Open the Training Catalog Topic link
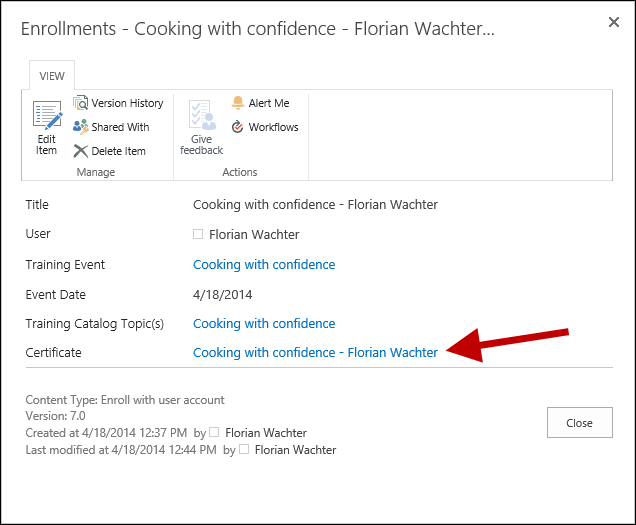 [264, 324]
